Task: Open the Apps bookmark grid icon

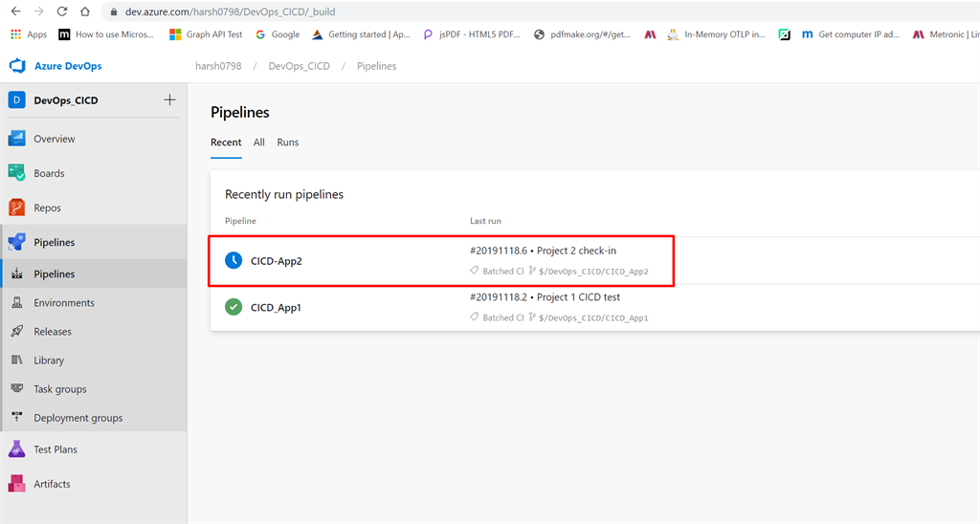Action: click(15, 34)
